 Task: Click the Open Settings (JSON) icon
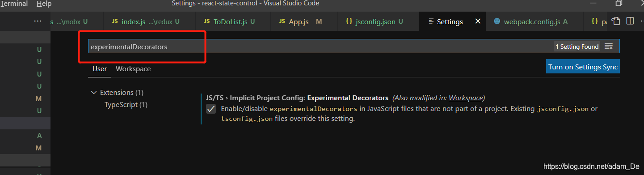(x=616, y=21)
